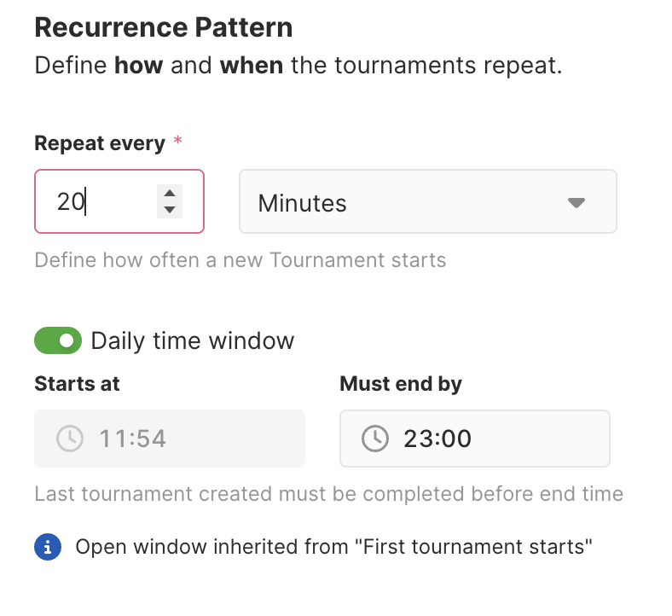
Task: Click the Must end by label
Action: [400, 384]
